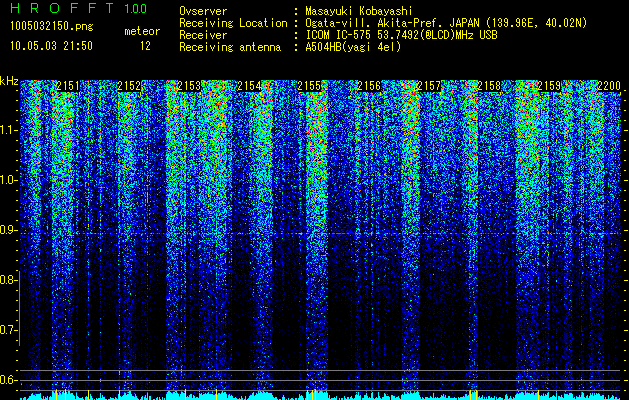Click the 2157 time marker
The height and width of the screenshot is (400, 629).
pyautogui.click(x=429, y=86)
